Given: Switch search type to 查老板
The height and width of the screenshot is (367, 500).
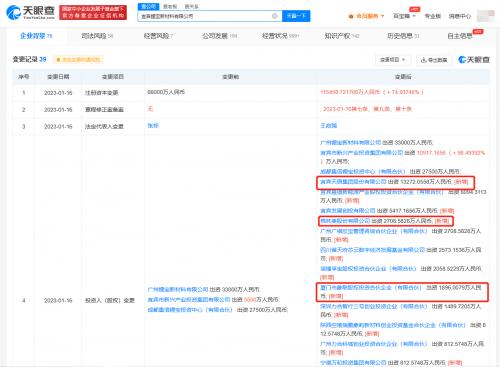Looking at the screenshot, I should click(x=170, y=6).
